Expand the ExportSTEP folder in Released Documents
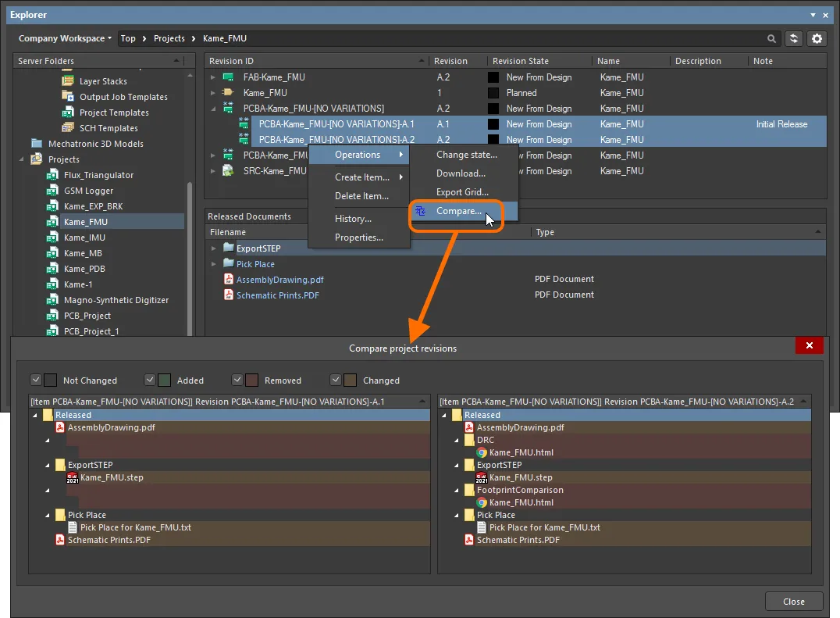The width and height of the screenshot is (840, 618). 213,248
